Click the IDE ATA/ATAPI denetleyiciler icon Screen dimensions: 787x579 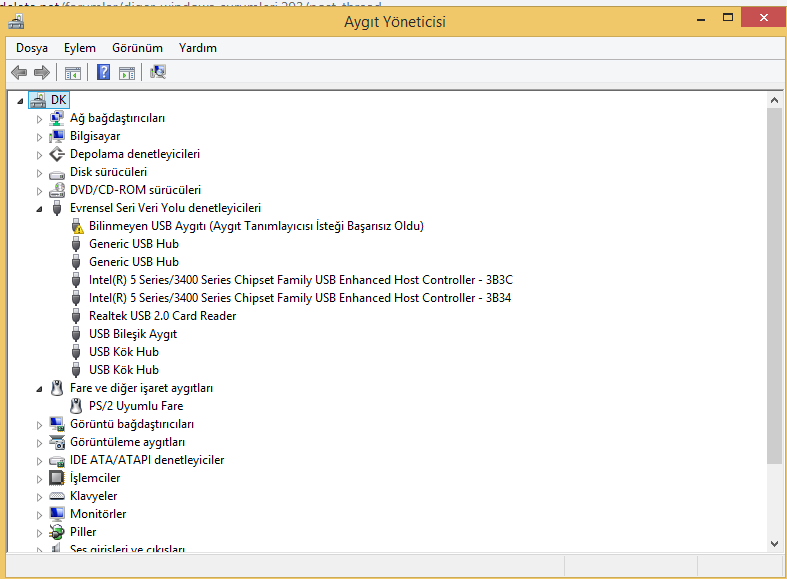57,461
